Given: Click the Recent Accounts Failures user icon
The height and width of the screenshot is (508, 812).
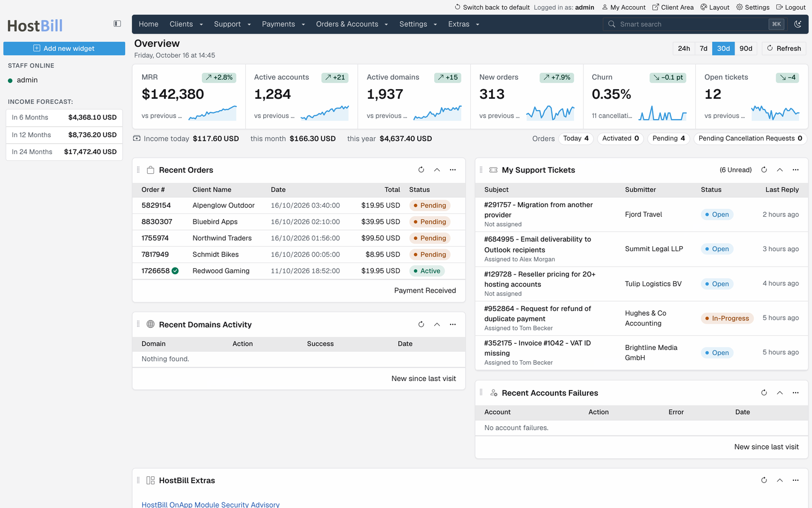Looking at the screenshot, I should [493, 393].
